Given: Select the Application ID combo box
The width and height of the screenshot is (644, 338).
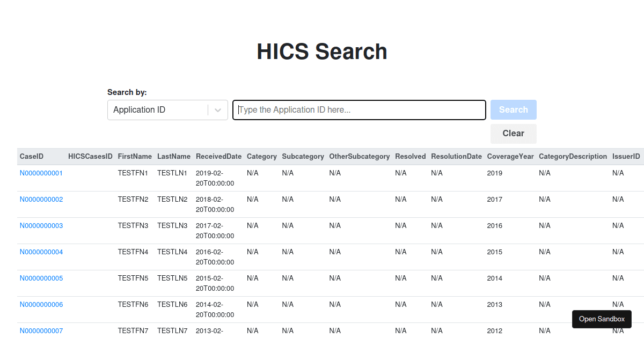Looking at the screenshot, I should (x=167, y=110).
